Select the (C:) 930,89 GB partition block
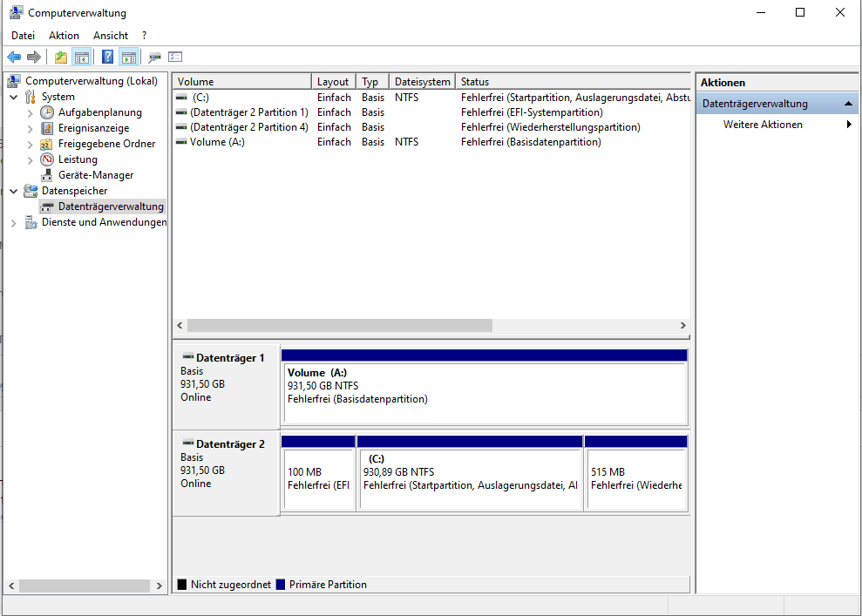862x616 pixels. (x=470, y=473)
